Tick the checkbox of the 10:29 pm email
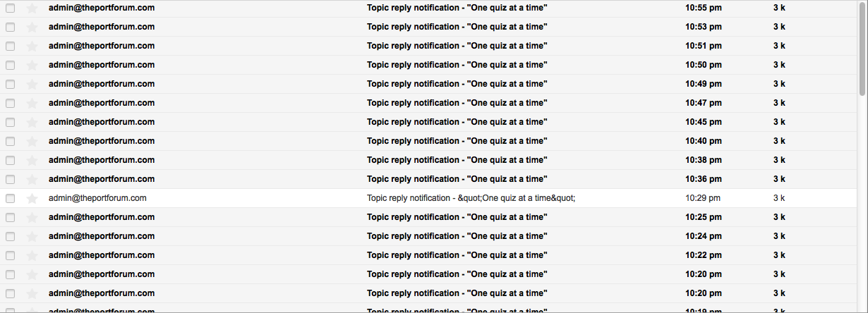 (10, 199)
